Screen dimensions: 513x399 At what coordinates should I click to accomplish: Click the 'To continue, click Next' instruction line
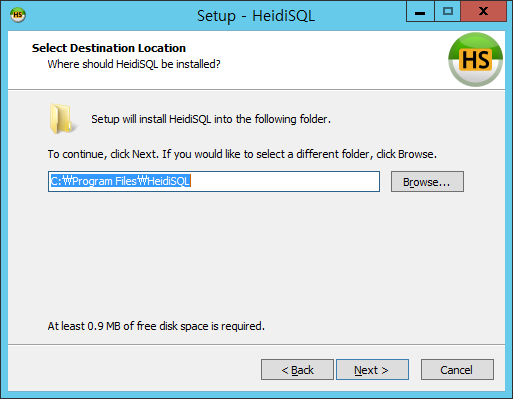[x=242, y=154]
